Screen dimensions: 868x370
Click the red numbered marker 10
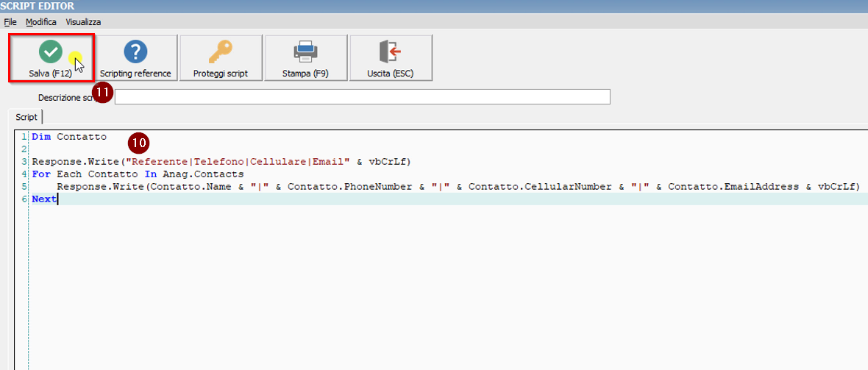click(x=138, y=142)
